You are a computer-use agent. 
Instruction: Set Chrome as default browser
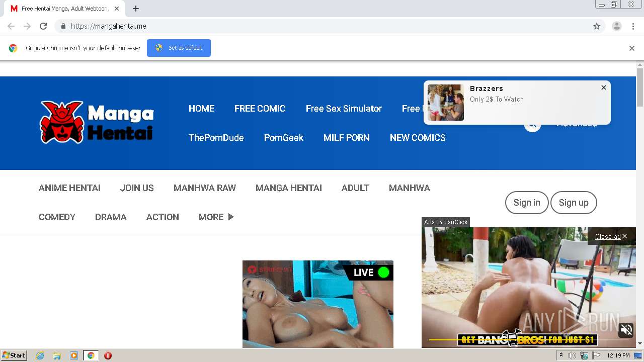tap(179, 48)
